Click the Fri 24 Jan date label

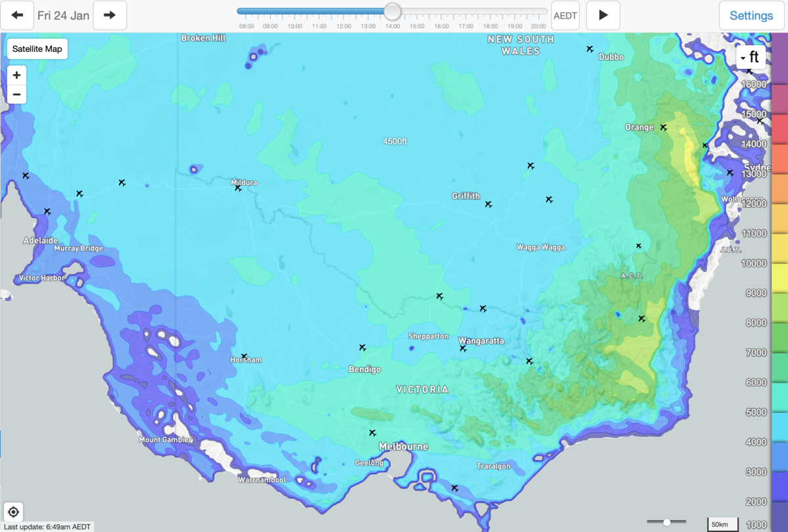click(64, 15)
